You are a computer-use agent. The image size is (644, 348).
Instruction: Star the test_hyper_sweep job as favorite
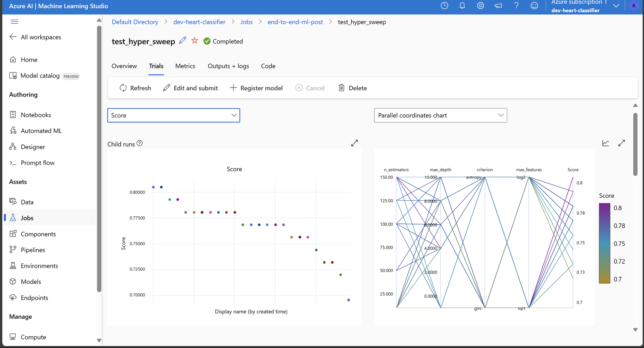[x=194, y=41]
